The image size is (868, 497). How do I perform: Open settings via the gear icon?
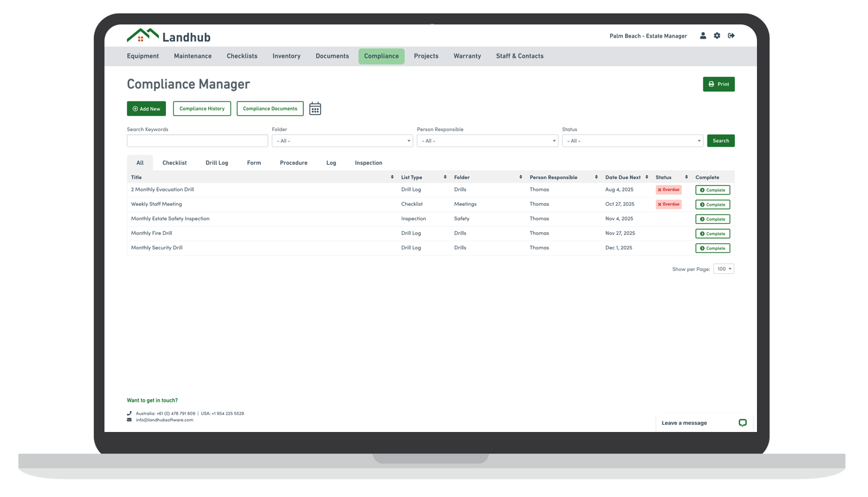coord(717,36)
